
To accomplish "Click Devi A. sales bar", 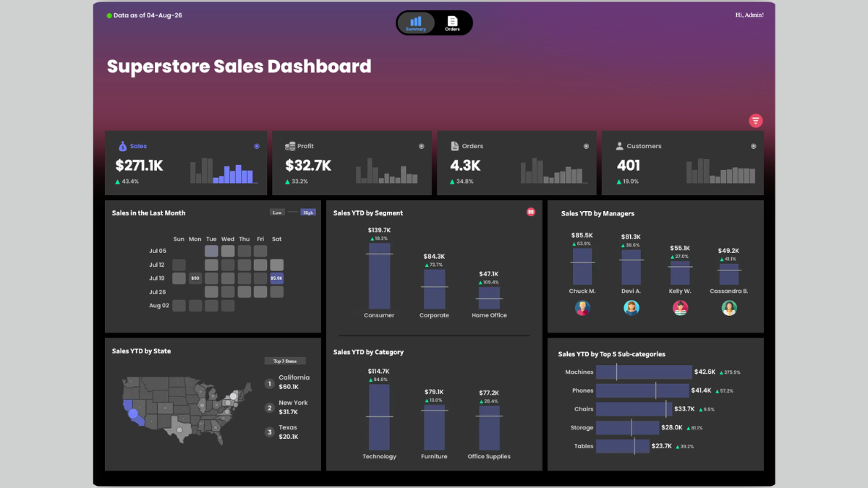I will 631,267.
